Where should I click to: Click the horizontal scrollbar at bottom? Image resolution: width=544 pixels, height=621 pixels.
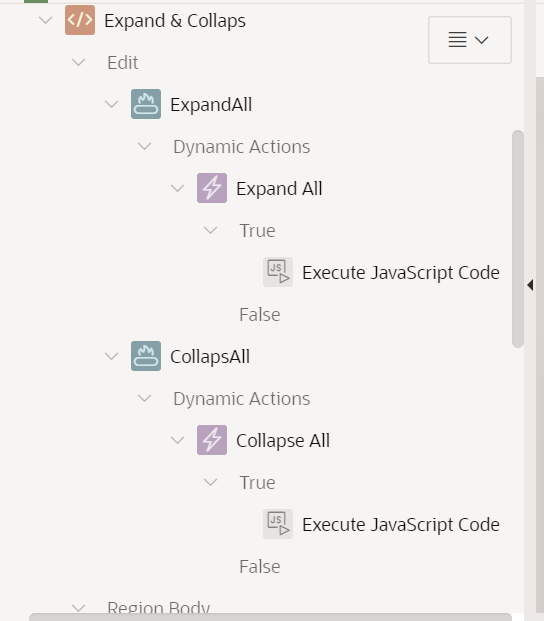tap(270, 617)
